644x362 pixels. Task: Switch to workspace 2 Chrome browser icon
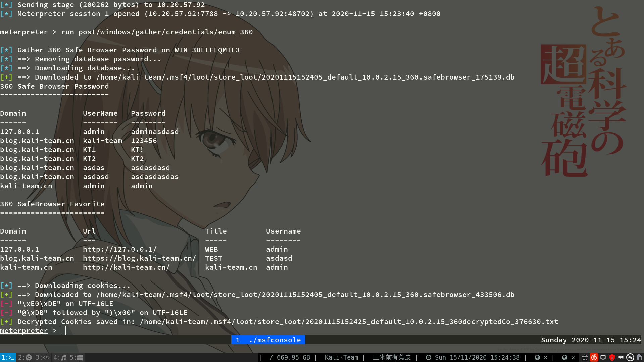tap(25, 358)
